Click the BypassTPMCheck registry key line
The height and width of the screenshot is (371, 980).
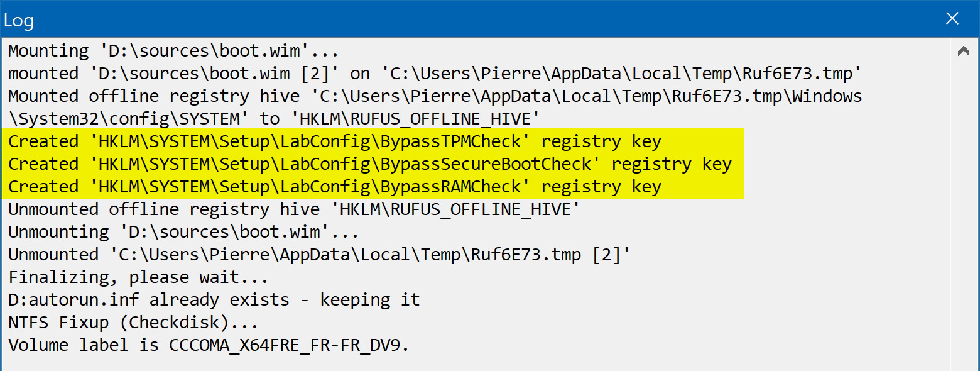[335, 141]
